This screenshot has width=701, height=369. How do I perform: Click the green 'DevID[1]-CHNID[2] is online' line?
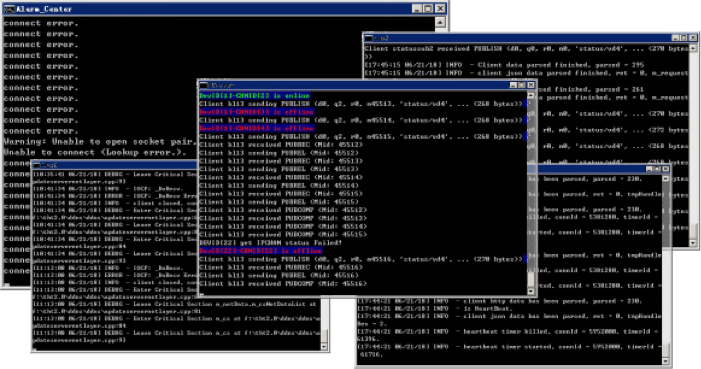(255, 96)
